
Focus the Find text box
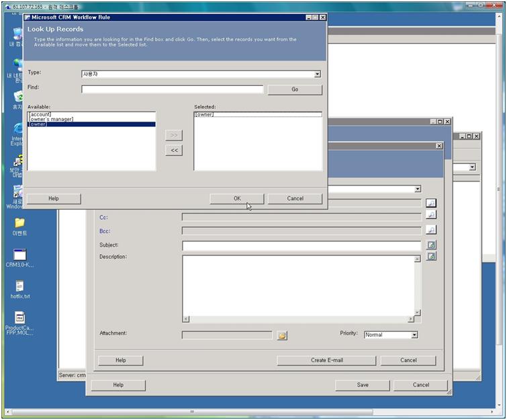pos(173,89)
